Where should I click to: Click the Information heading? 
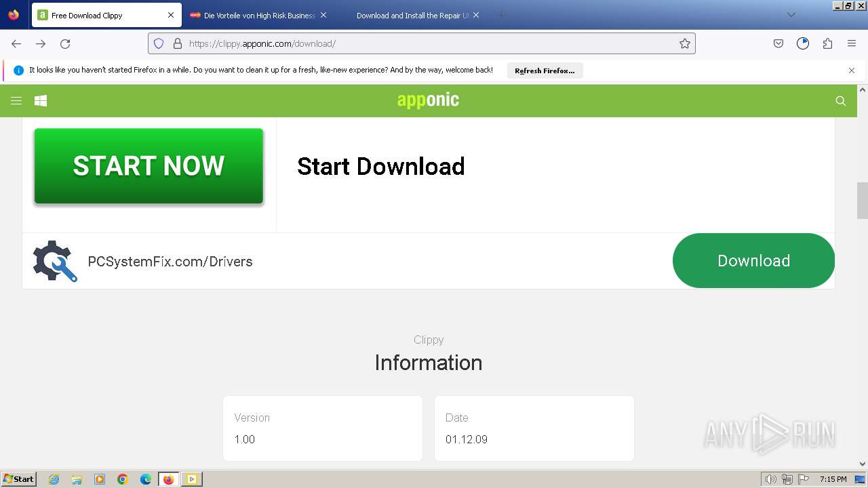429,363
